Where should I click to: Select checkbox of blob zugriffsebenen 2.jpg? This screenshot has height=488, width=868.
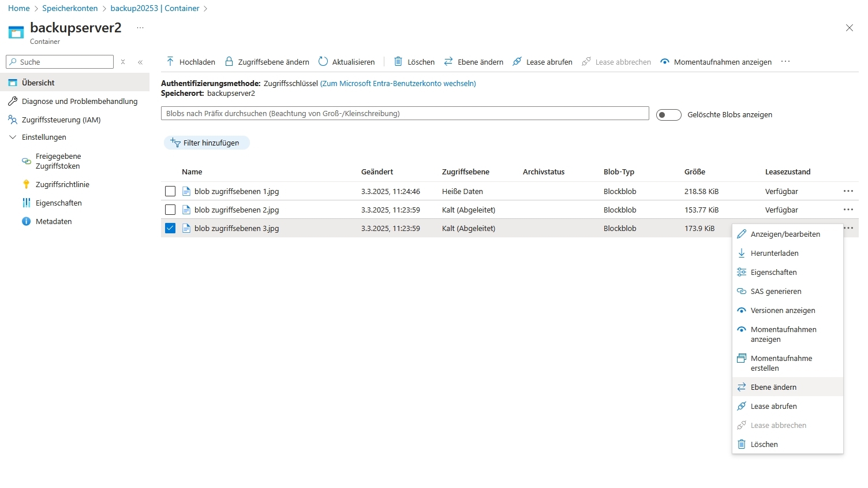coord(170,210)
